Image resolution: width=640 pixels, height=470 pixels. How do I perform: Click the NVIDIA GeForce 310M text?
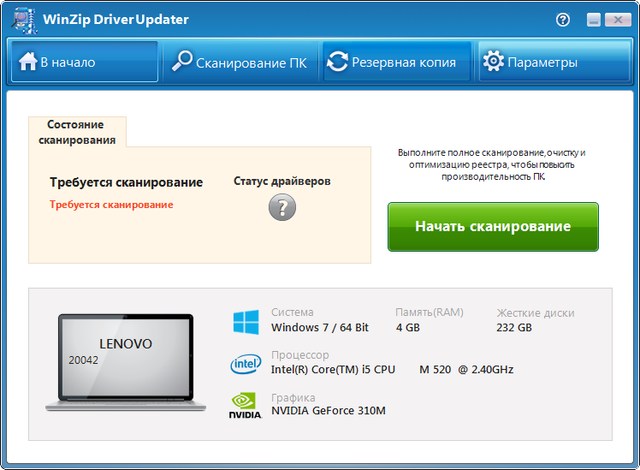(x=328, y=410)
